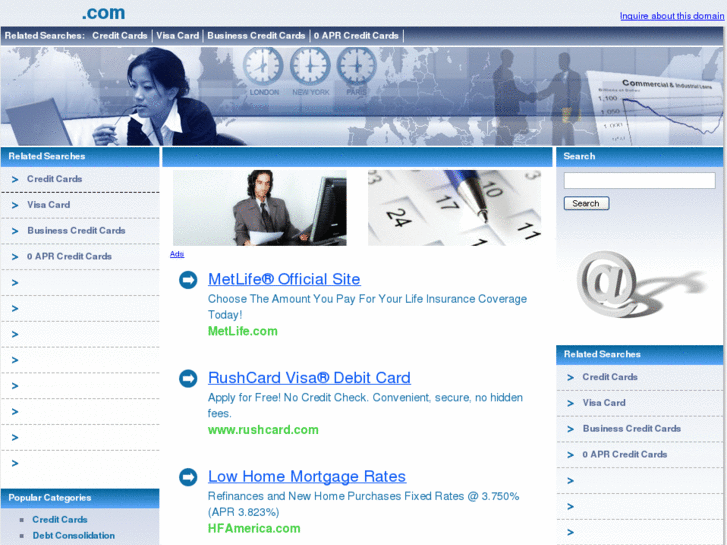Select Business Credit Cards in right Related Searches list
The height and width of the screenshot is (545, 727).
point(631,429)
